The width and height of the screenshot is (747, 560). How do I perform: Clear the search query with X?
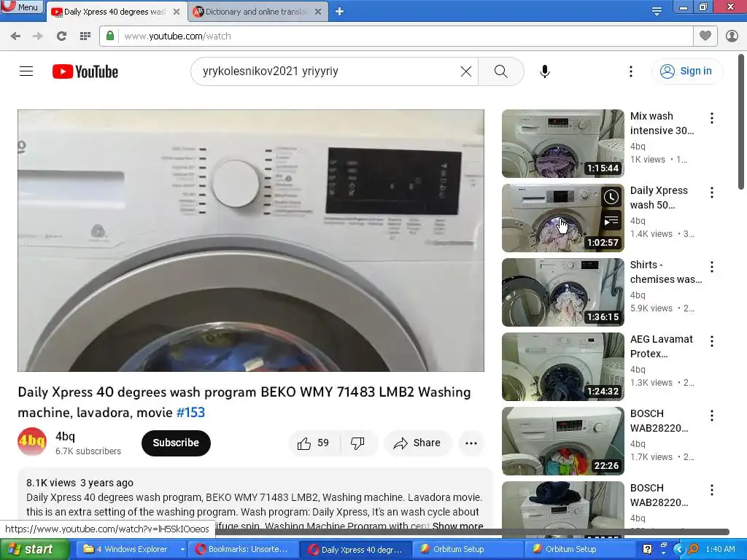466,71
